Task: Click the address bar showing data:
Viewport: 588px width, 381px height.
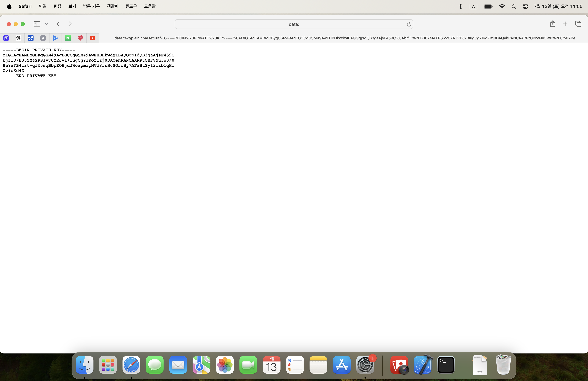Action: (294, 24)
